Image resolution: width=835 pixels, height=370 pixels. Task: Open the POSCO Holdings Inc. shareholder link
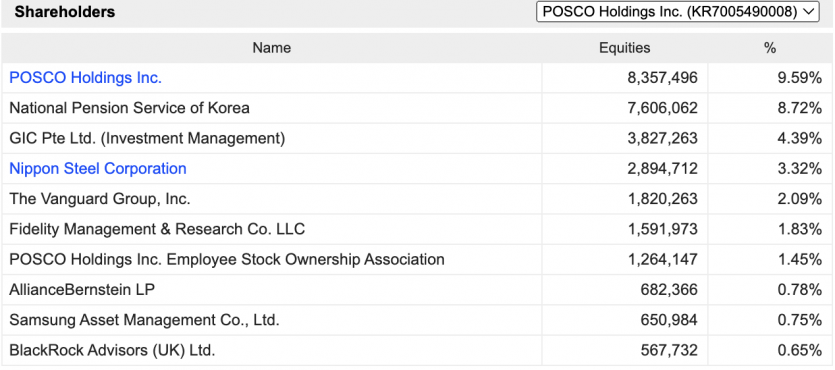click(85, 78)
